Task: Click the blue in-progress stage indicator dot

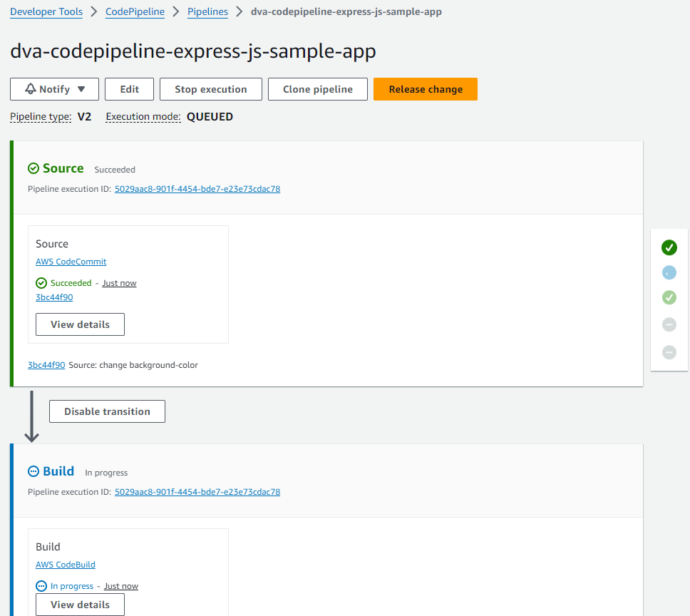Action: [669, 272]
